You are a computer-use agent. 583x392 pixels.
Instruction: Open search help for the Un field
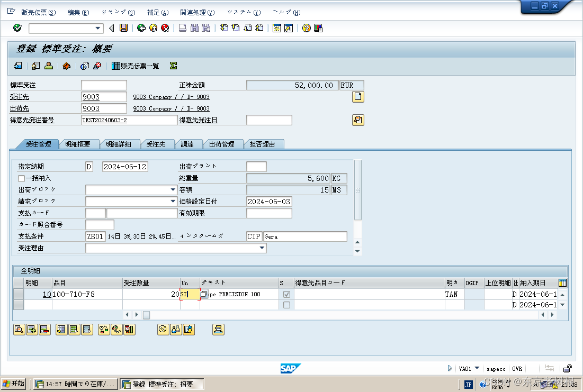(x=203, y=294)
